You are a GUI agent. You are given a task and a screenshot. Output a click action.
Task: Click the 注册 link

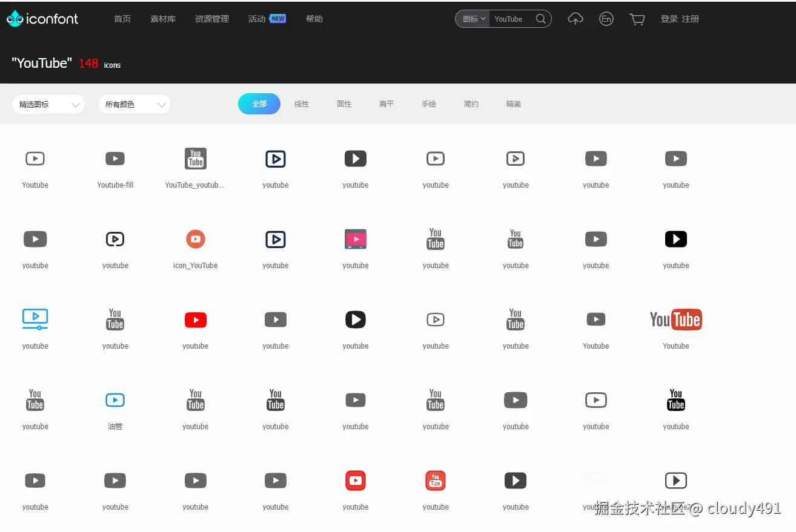pyautogui.click(x=691, y=19)
